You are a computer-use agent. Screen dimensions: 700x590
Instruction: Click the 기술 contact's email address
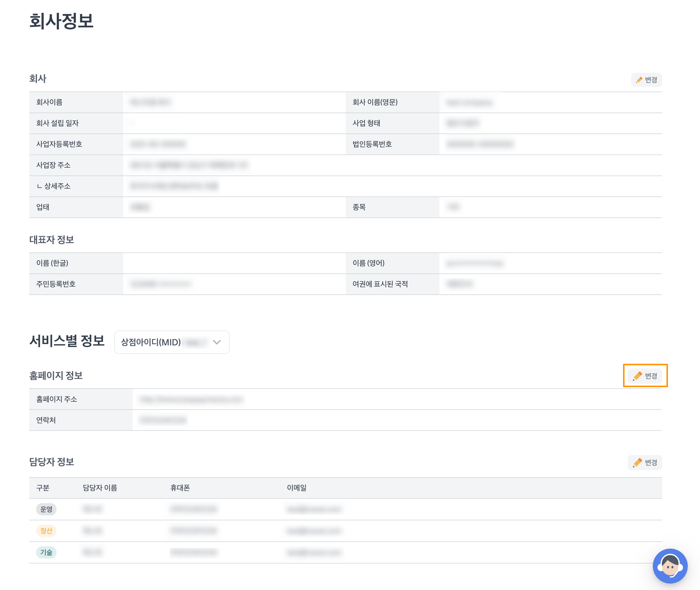pos(314,552)
